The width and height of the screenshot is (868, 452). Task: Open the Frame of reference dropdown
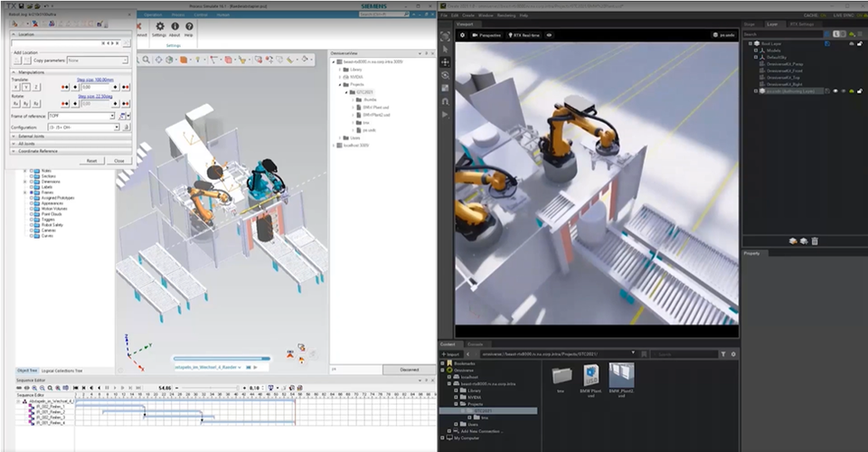[x=81, y=117]
